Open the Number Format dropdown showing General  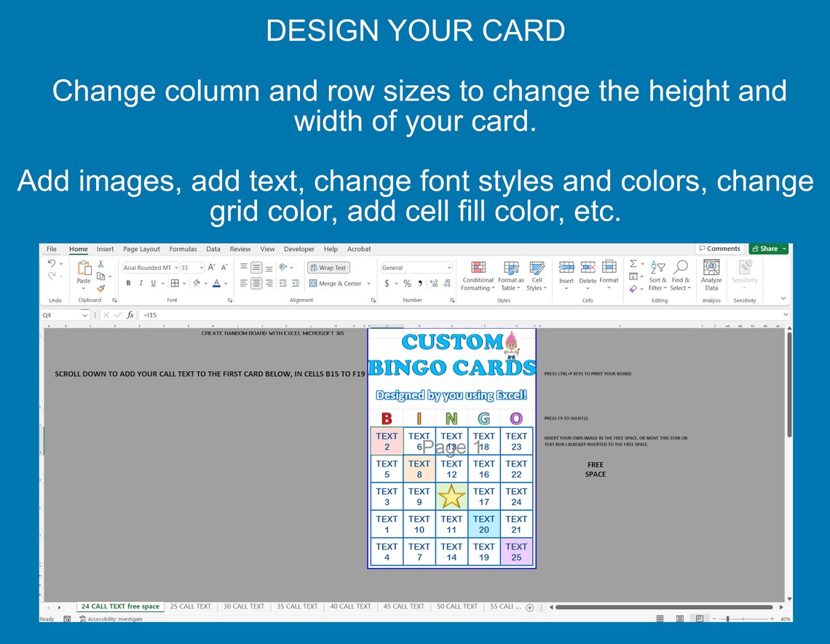[448, 267]
